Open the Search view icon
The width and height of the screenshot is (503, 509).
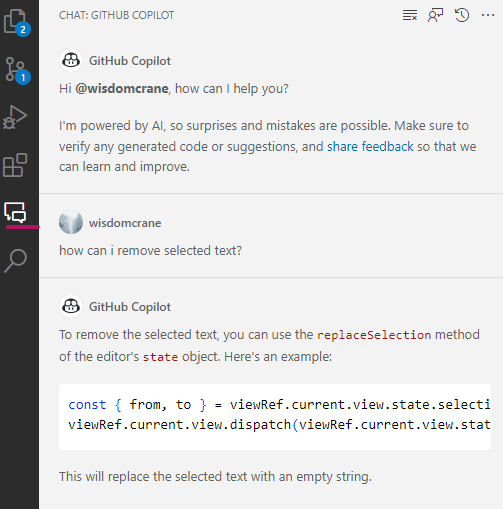pos(15,261)
